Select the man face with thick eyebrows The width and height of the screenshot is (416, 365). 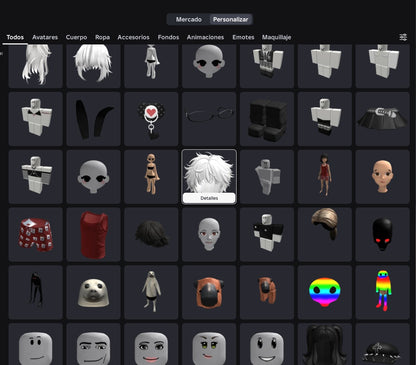93,344
